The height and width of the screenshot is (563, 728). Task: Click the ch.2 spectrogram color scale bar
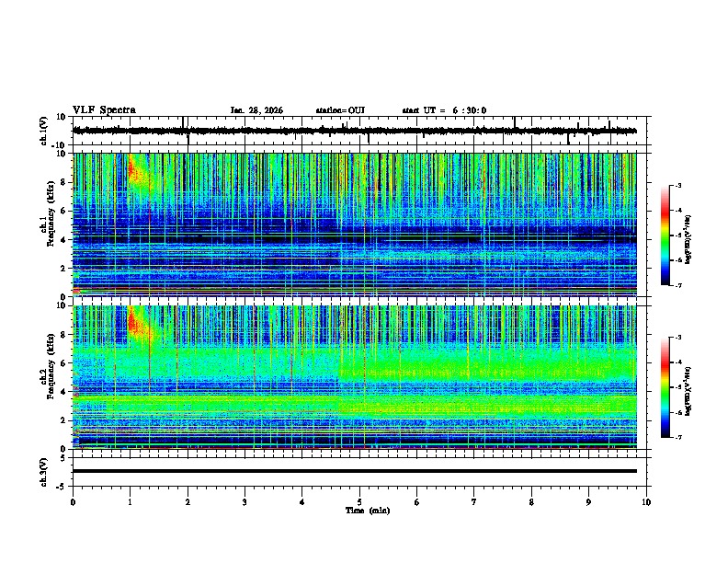[665, 387]
